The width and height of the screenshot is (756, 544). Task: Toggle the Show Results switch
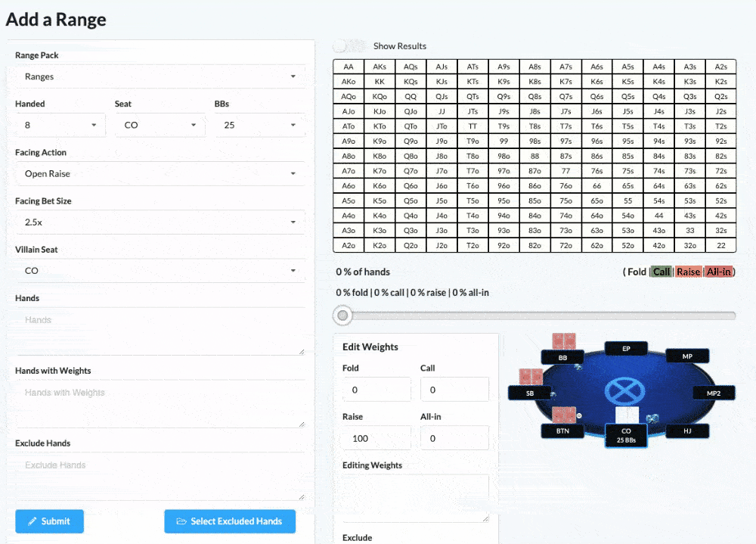click(349, 46)
